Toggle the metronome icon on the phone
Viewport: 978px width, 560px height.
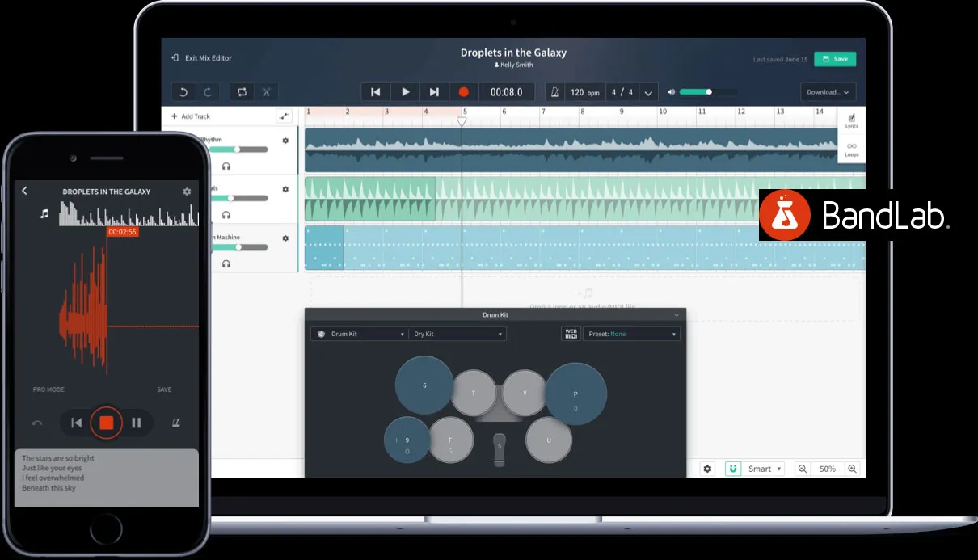(175, 423)
